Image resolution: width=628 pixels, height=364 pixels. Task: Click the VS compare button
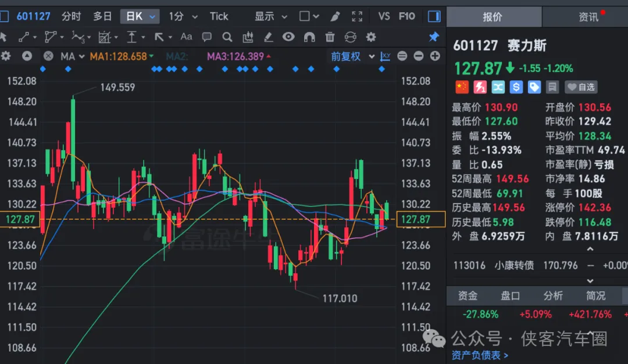(384, 16)
